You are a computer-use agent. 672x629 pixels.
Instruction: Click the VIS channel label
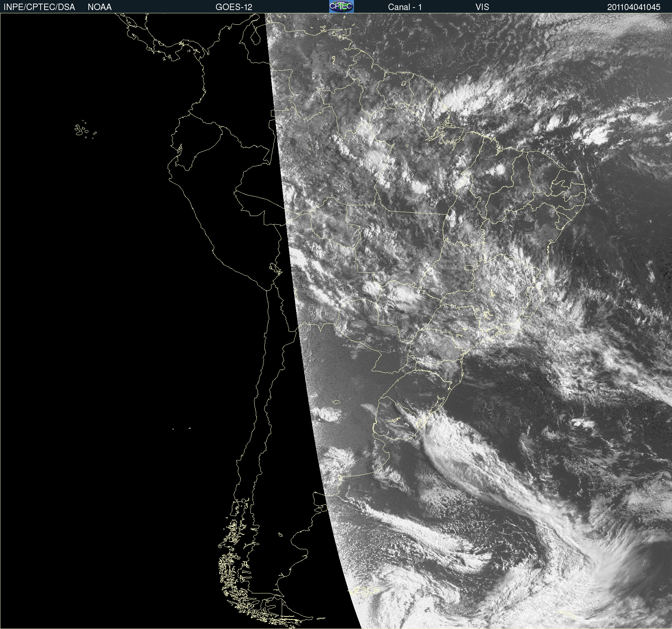point(482,7)
